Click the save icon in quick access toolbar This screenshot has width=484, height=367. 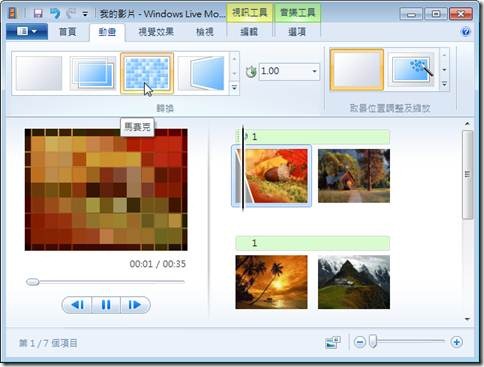pyautogui.click(x=38, y=13)
